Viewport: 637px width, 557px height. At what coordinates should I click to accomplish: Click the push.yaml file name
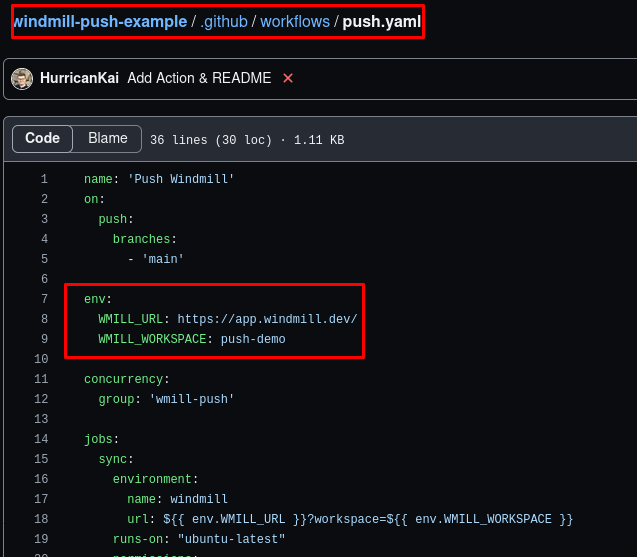tap(381, 22)
